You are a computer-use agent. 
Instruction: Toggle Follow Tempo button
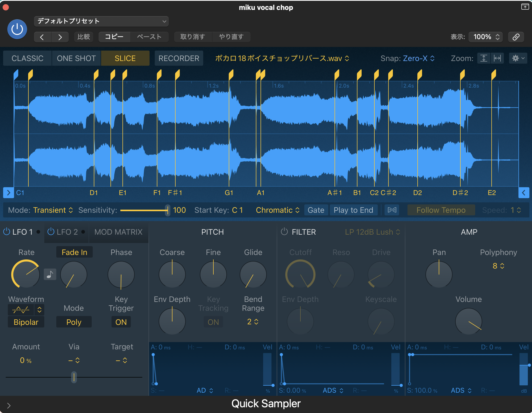tap(441, 210)
